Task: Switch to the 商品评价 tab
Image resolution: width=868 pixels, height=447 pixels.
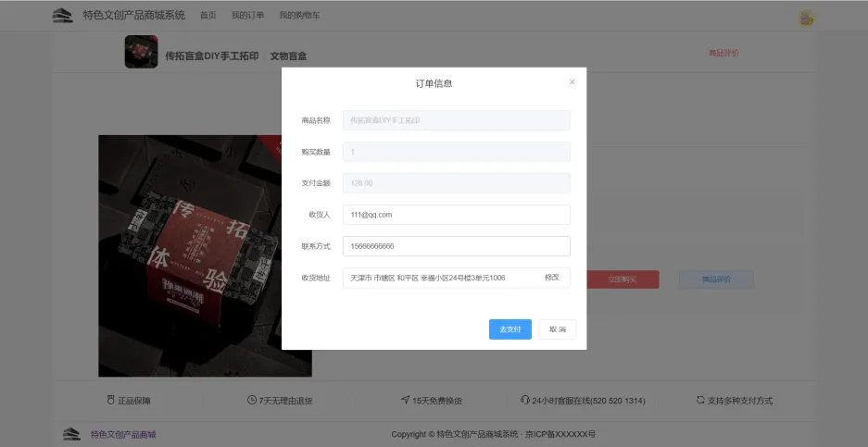Action: (x=723, y=53)
